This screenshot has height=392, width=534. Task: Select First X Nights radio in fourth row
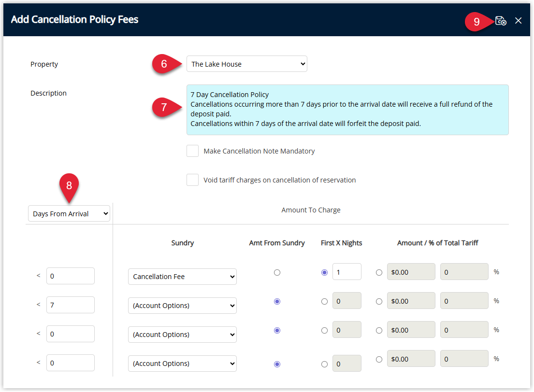(325, 364)
